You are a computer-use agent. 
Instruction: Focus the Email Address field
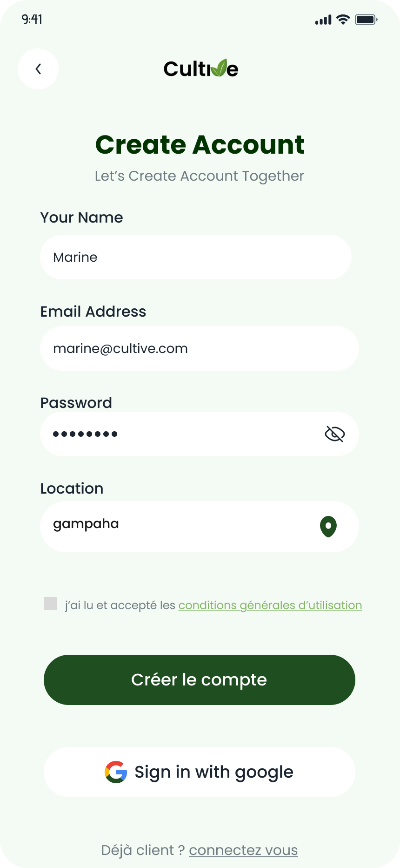[x=199, y=348]
